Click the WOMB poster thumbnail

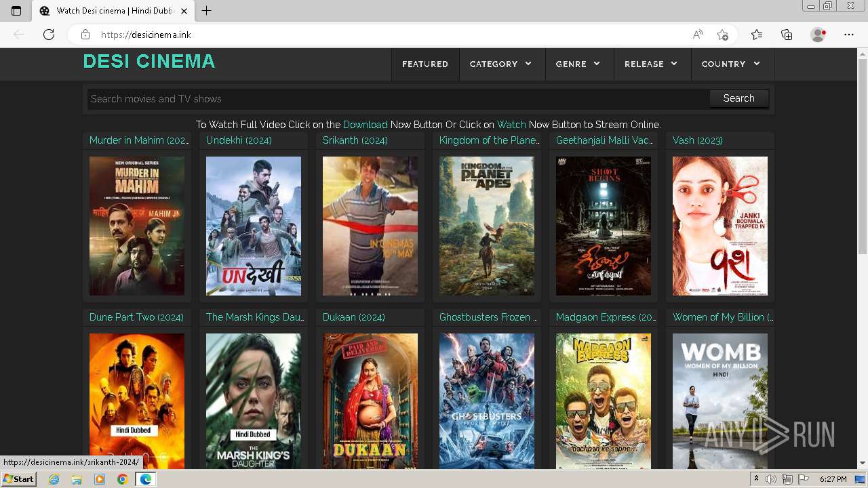[x=720, y=401]
